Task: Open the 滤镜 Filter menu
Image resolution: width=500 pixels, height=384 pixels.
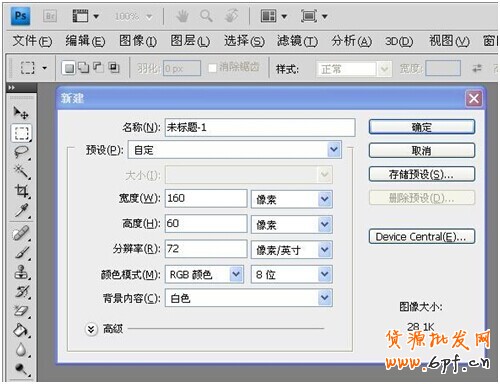Action: point(297,41)
